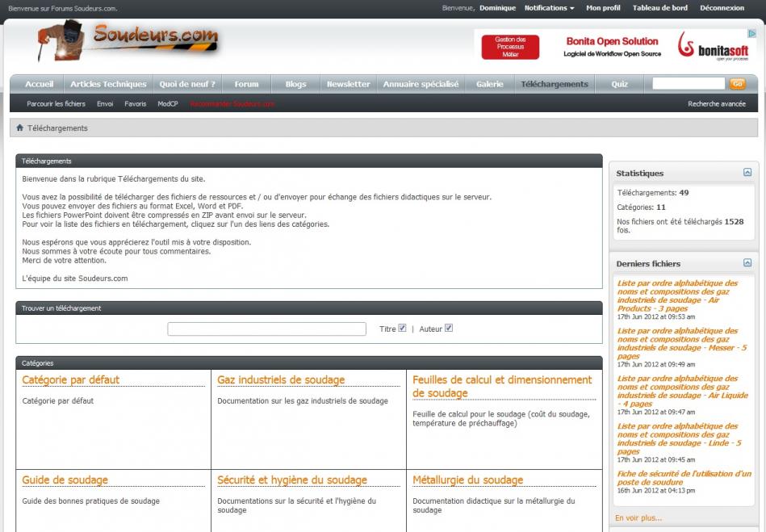The image size is (766, 532).
Task: Open the Métallurgie du soudage category
Action: (467, 480)
